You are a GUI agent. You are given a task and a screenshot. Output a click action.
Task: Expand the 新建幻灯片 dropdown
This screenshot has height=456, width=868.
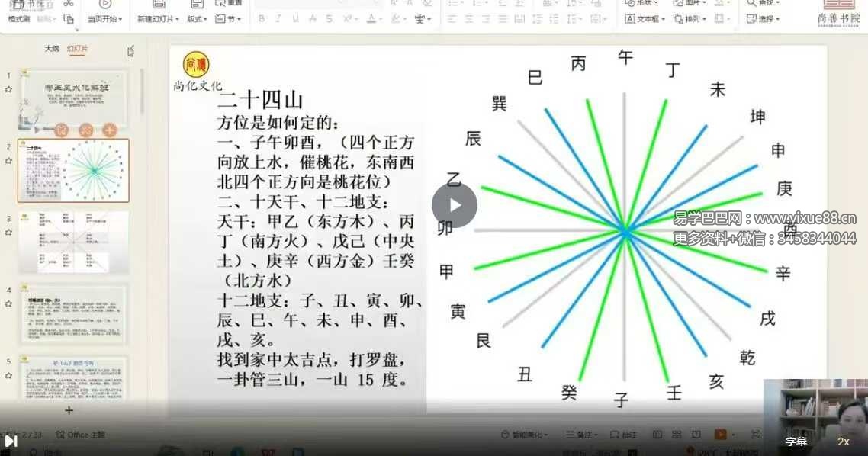[x=158, y=19]
